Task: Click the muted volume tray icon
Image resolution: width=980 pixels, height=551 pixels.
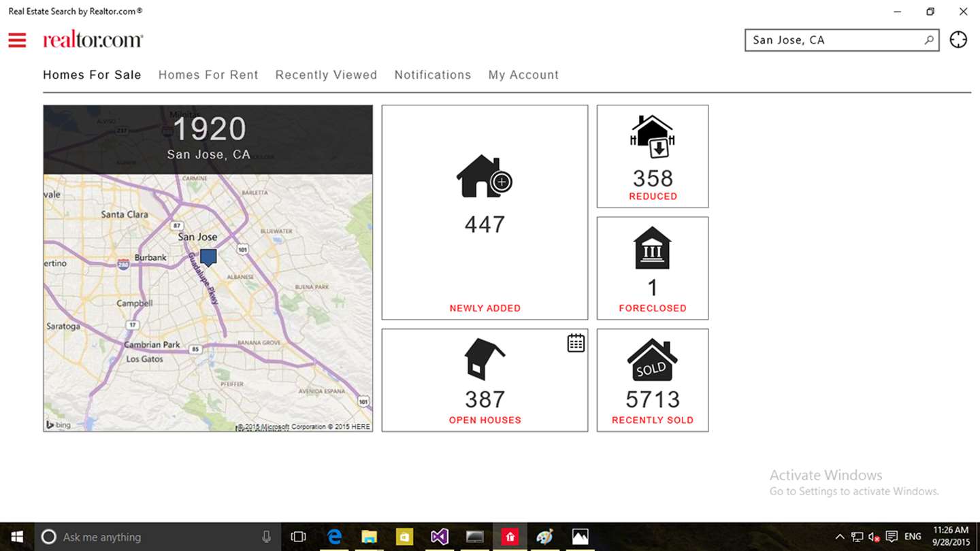Action: pyautogui.click(x=875, y=537)
